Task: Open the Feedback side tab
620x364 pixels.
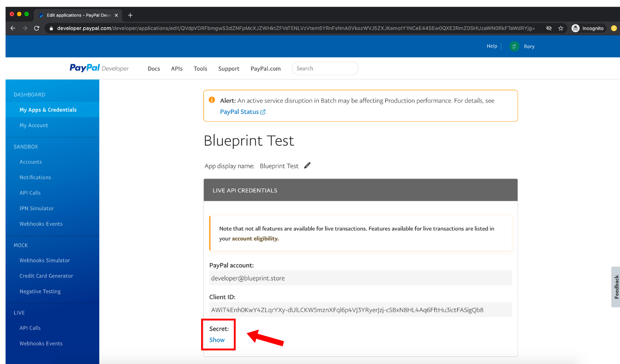Action: tap(616, 287)
